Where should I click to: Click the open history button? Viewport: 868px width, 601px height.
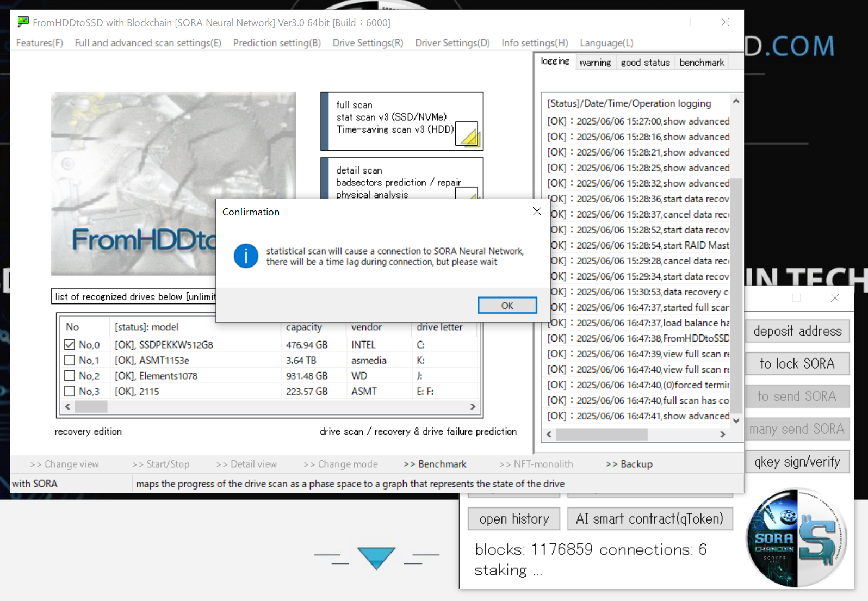[x=514, y=519]
